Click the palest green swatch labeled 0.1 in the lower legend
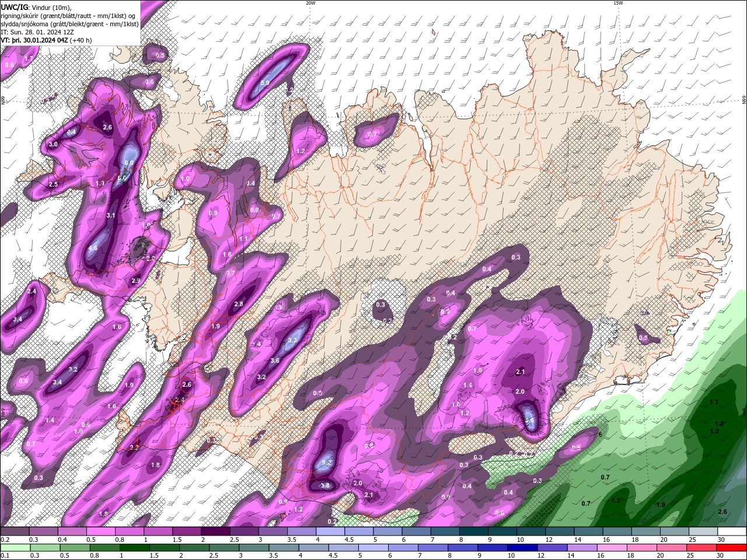The image size is (747, 560). click(15, 548)
